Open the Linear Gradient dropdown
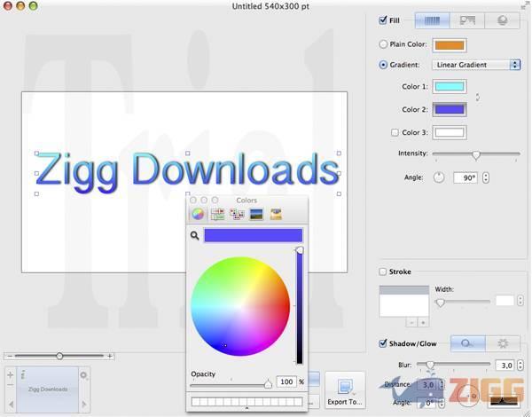532x417 pixels. [476, 65]
